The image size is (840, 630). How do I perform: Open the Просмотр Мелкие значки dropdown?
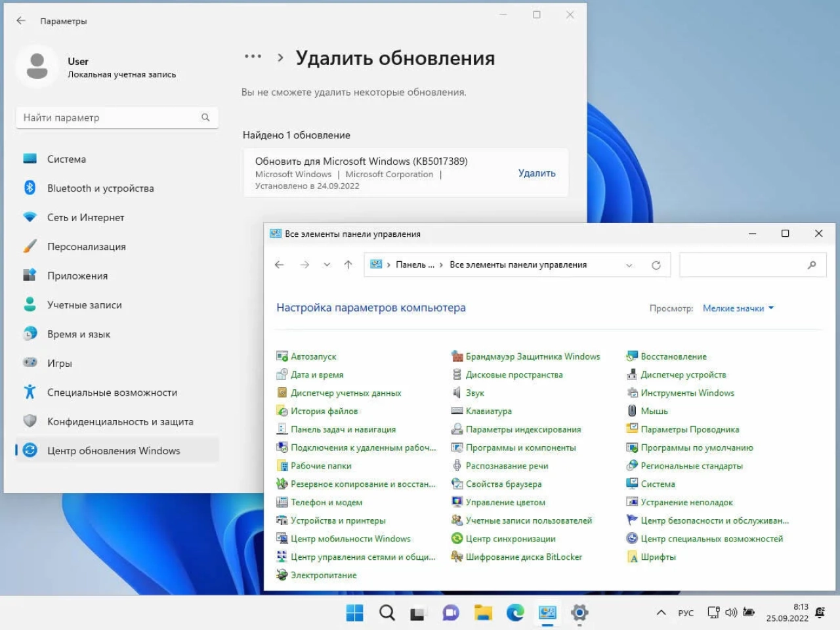[x=738, y=308]
